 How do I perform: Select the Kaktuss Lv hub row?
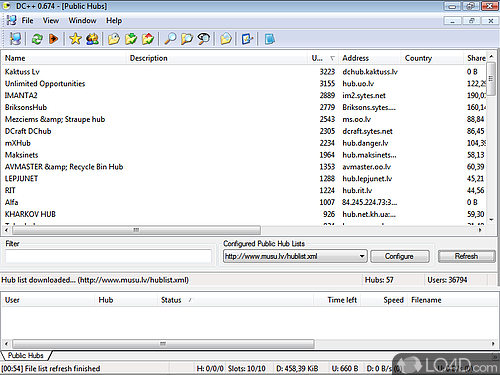pyautogui.click(x=244, y=72)
